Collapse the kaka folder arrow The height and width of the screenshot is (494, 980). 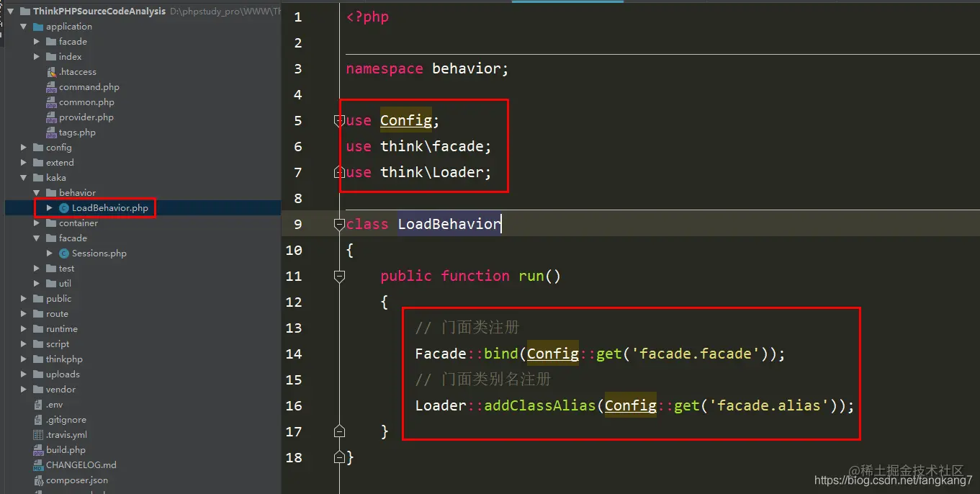tap(24, 178)
